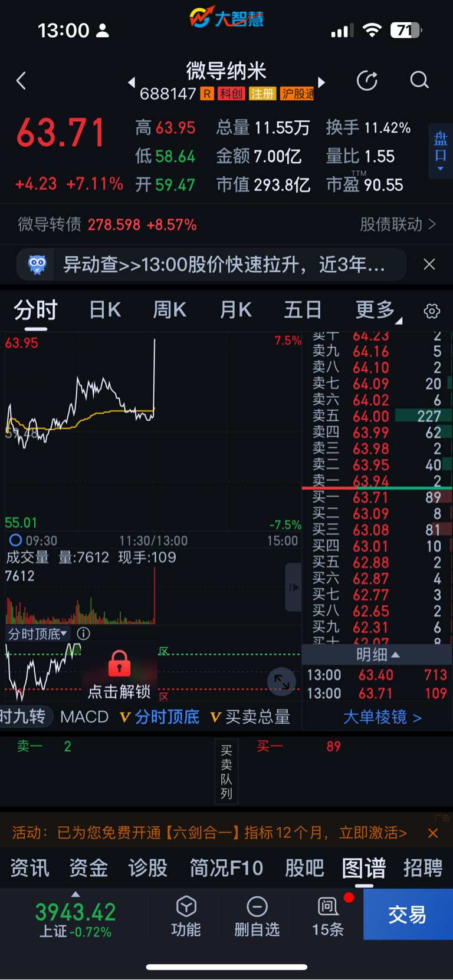Tap the 沪股通 badge

297,94
